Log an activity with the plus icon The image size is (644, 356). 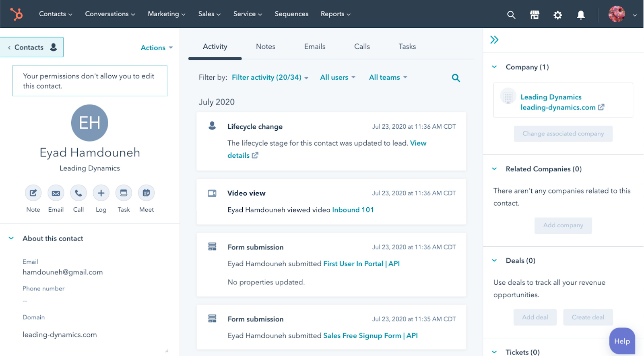coord(101,193)
